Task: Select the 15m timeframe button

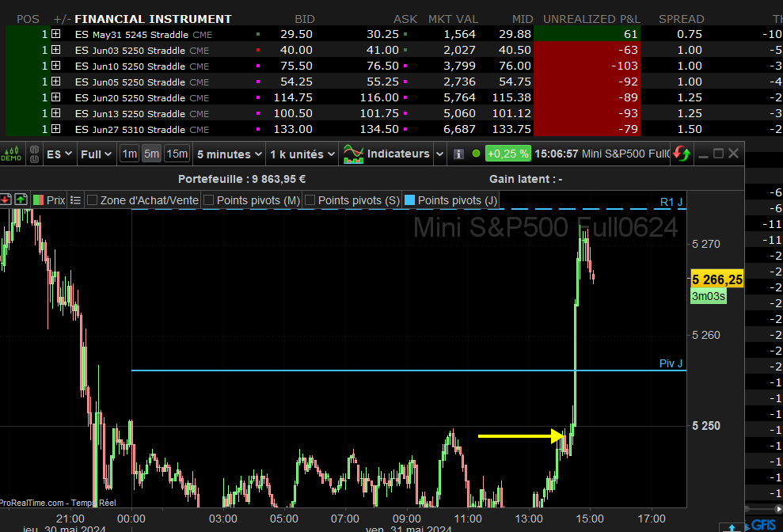Action: click(177, 154)
